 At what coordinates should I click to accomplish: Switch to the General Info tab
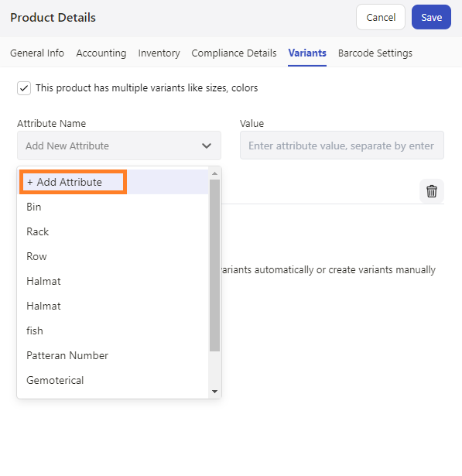click(x=37, y=53)
